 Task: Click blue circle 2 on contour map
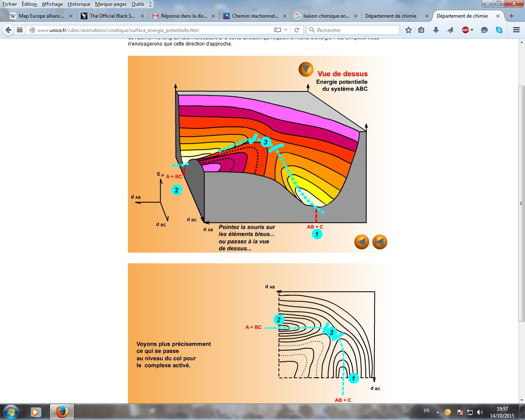279,320
